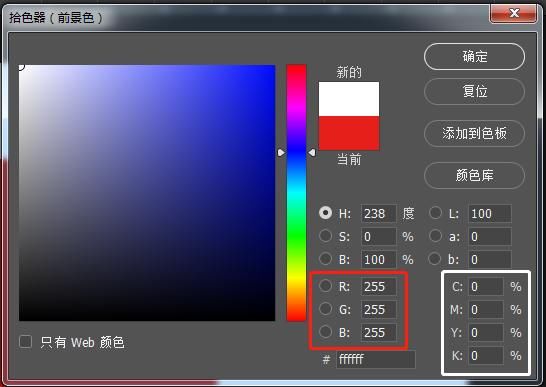Click the right hue slider arrow handle

(x=312, y=153)
